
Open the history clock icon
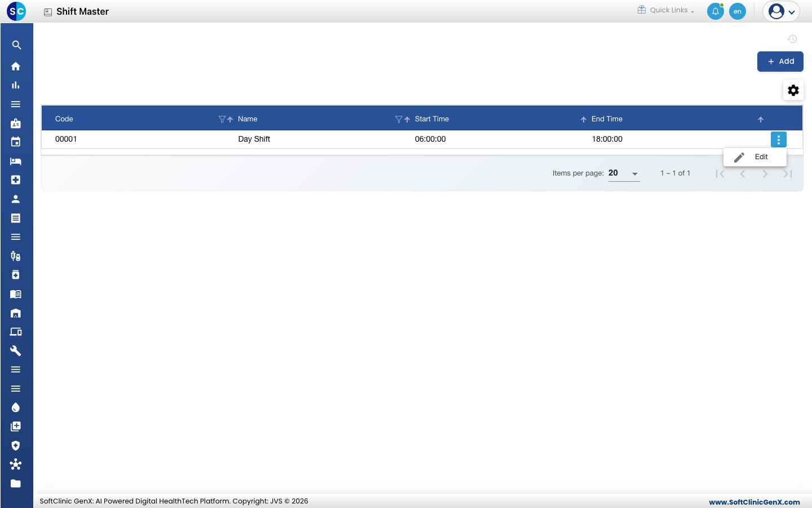[x=792, y=39]
